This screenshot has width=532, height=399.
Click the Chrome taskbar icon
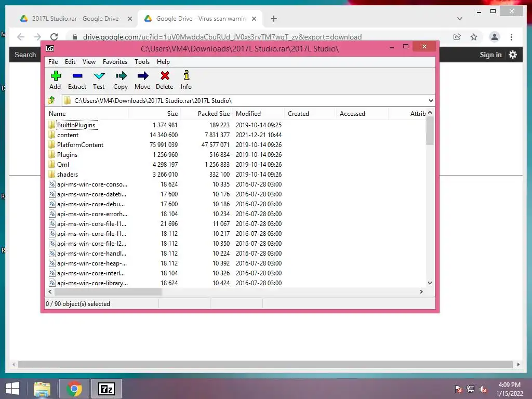point(74,389)
